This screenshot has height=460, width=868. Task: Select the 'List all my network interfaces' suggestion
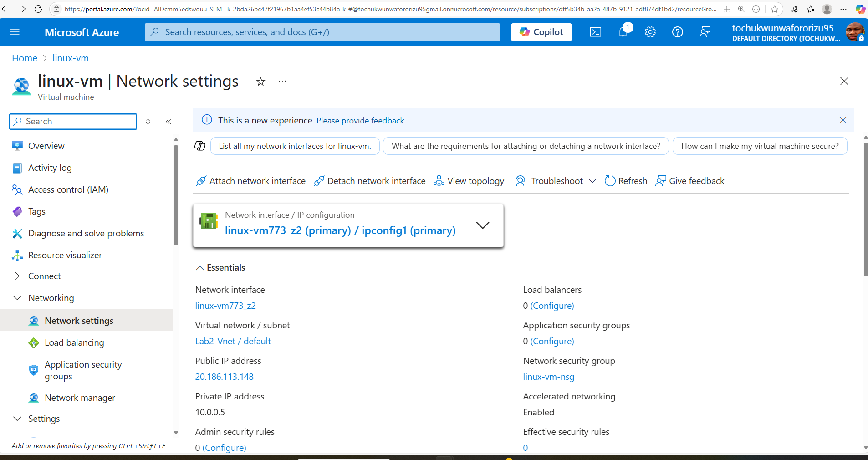point(295,146)
